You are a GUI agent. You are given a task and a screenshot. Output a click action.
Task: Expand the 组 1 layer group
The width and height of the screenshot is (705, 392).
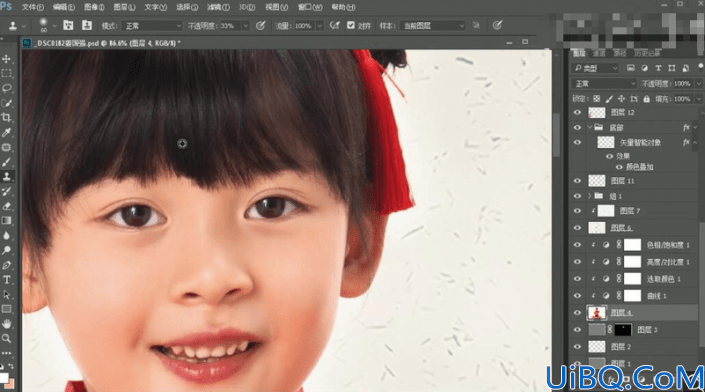pyautogui.click(x=589, y=196)
